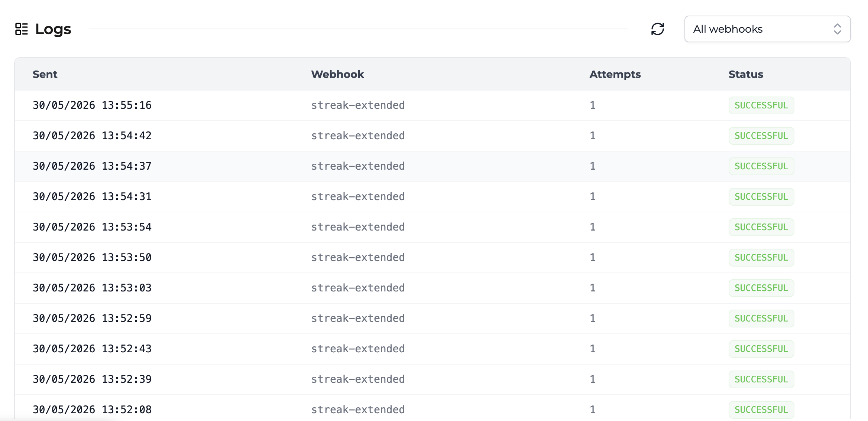
Task: Select the log sent at 13:54:42
Action: pos(433,136)
